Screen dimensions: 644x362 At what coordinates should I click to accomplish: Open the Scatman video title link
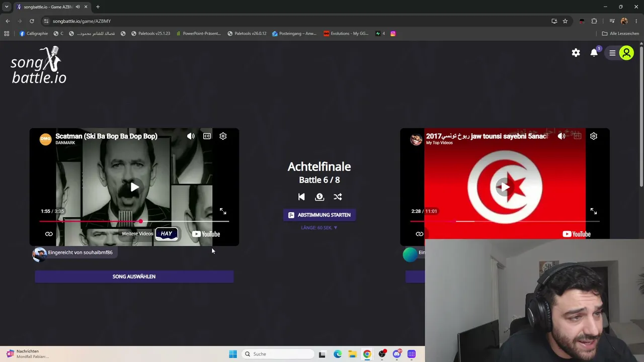(x=106, y=136)
